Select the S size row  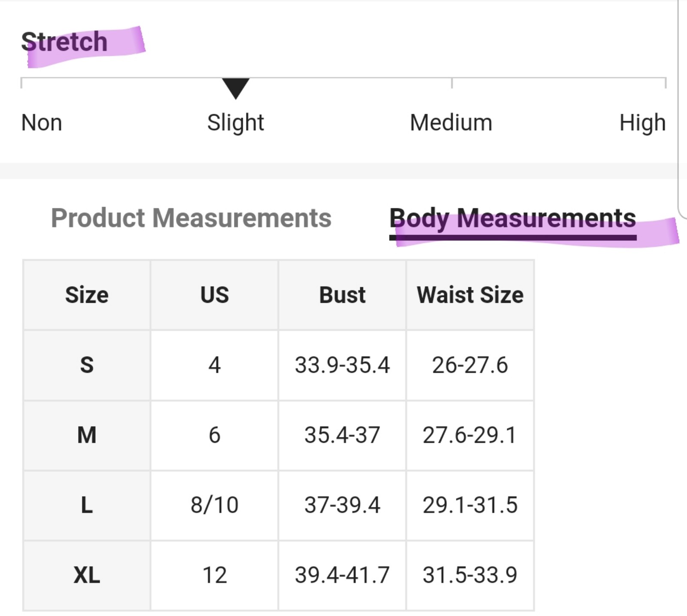click(x=278, y=365)
